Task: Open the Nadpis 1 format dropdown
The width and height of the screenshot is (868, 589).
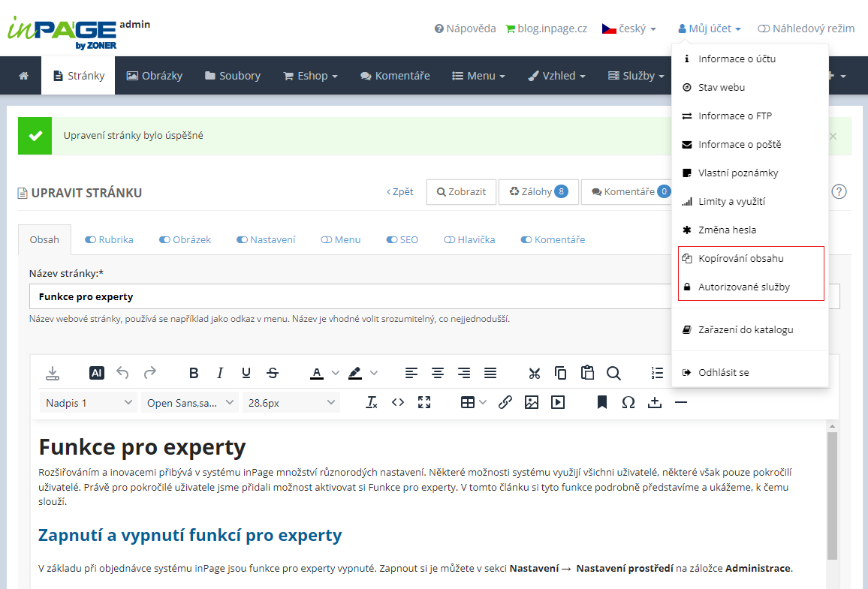Action: [x=88, y=403]
